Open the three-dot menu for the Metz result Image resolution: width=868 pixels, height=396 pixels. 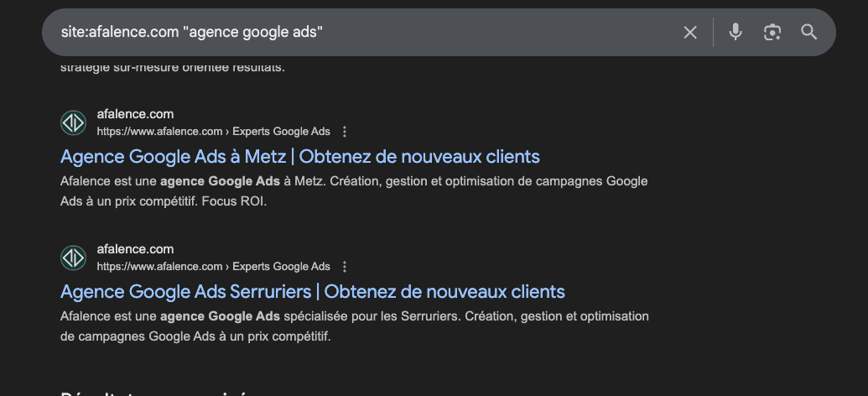point(345,132)
